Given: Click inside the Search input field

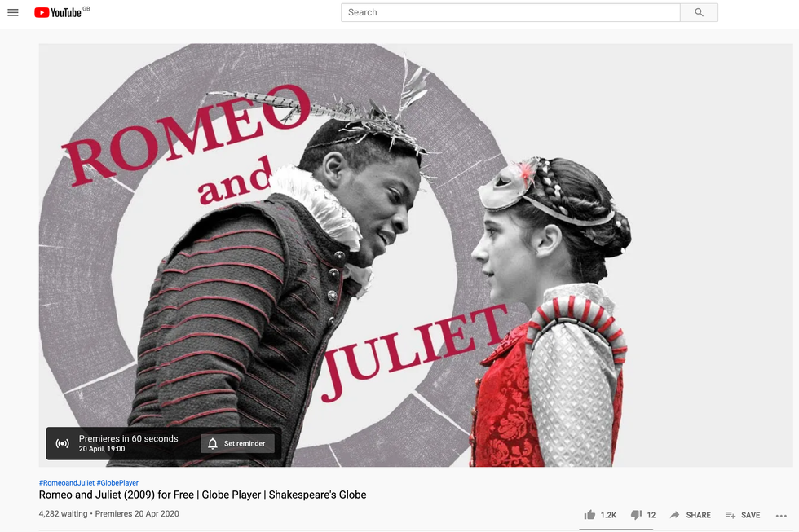Looking at the screenshot, I should click(x=505, y=12).
